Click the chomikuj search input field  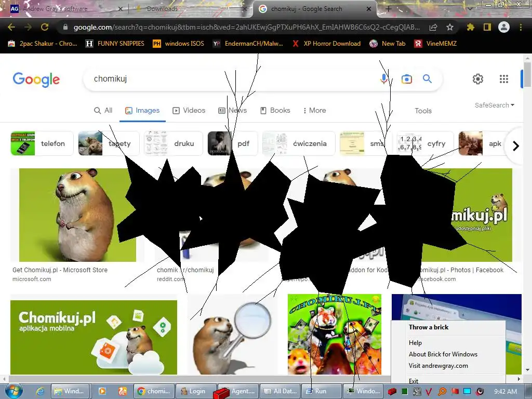[x=234, y=79]
